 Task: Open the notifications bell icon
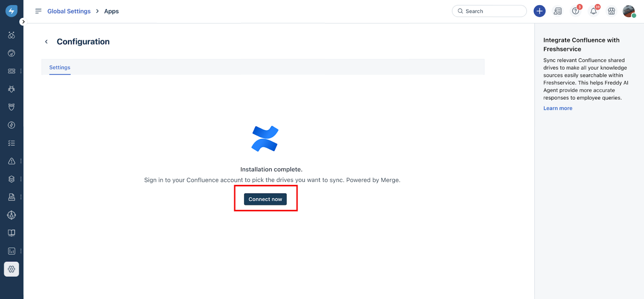(593, 11)
